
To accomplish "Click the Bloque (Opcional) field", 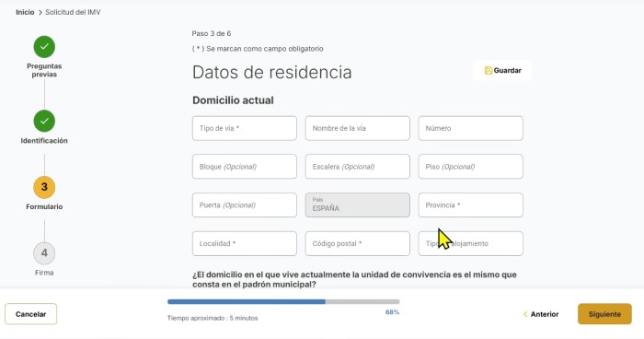I will (245, 167).
